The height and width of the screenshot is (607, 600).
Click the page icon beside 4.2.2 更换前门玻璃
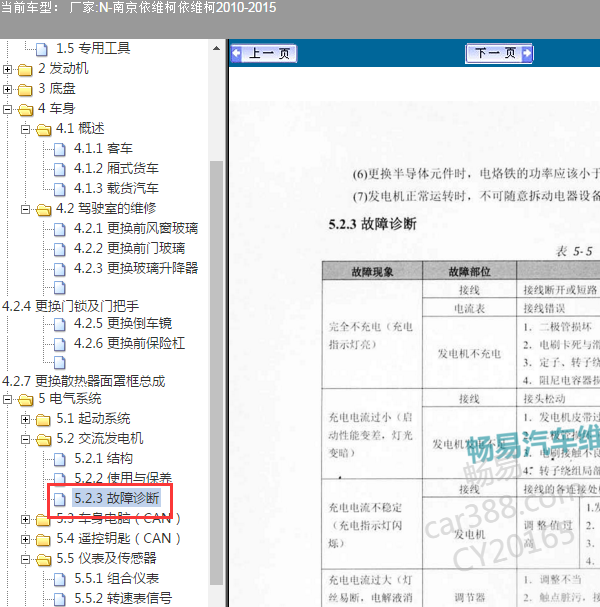click(60, 250)
